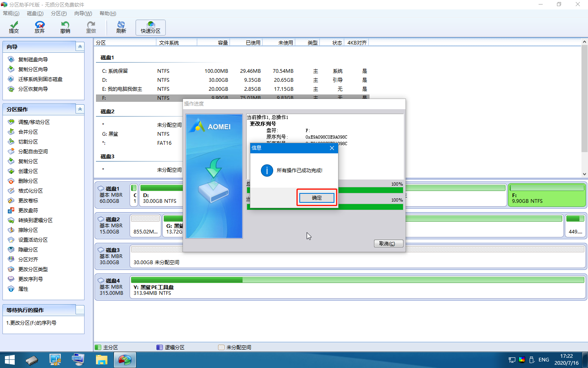Open the 帮助(H) menu

tap(108, 13)
